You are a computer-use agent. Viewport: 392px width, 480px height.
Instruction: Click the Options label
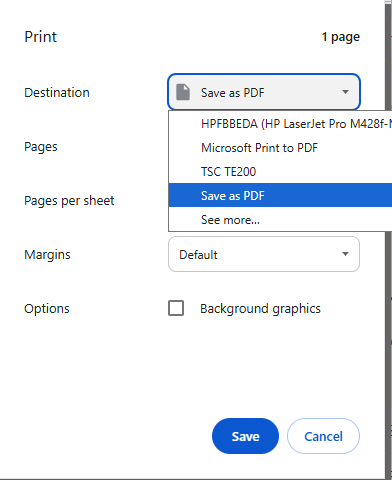47,309
